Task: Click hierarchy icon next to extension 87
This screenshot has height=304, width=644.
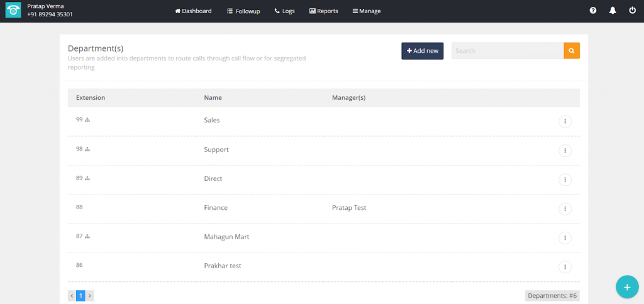Action: pos(87,237)
